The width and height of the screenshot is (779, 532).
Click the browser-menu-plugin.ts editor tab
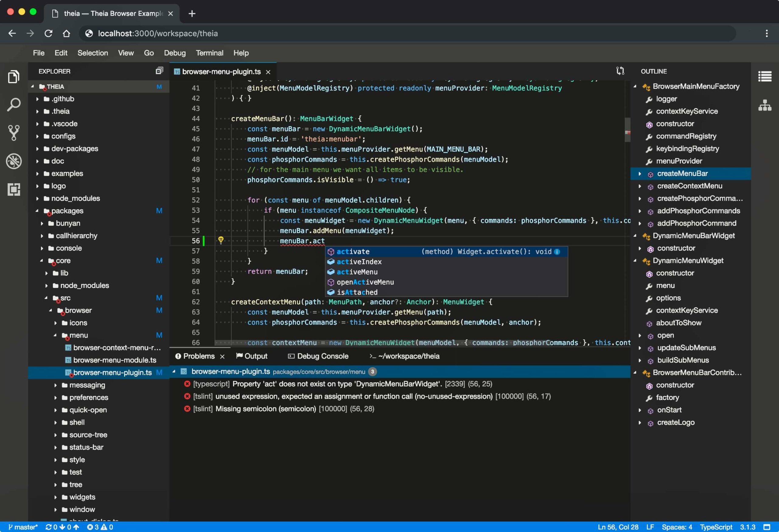click(222, 71)
